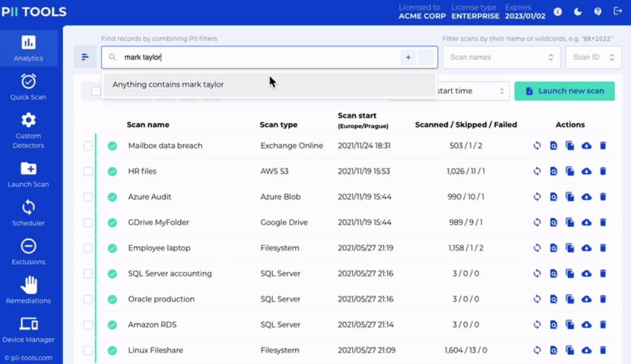Open Analytics in the sidebar
The image size is (631, 364).
pyautogui.click(x=28, y=48)
